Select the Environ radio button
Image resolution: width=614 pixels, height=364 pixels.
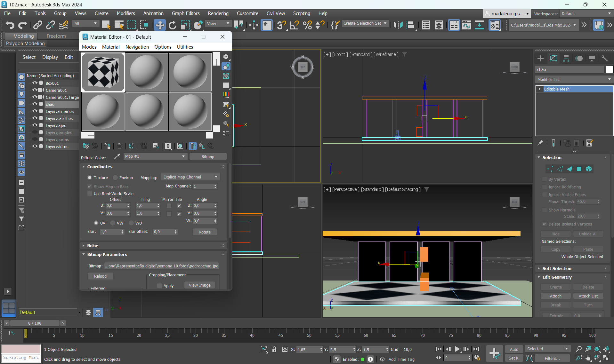click(x=116, y=178)
